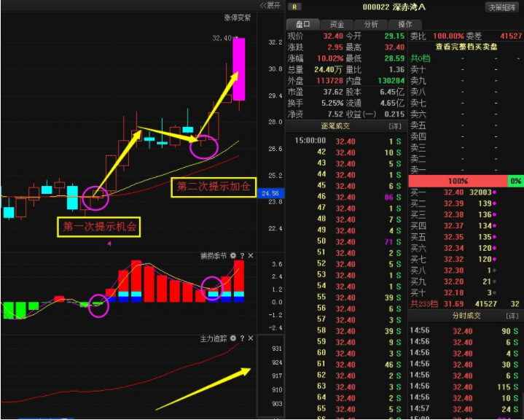Click the purple dot beside 买一 volume
Screen dimensions: 524x420
[494, 192]
